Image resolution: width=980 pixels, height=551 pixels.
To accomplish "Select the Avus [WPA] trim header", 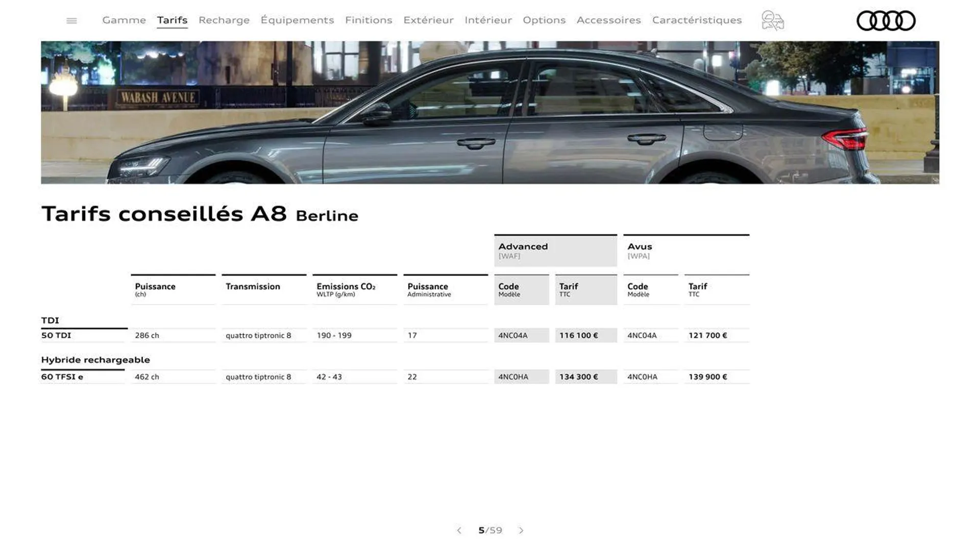I will 686,251.
